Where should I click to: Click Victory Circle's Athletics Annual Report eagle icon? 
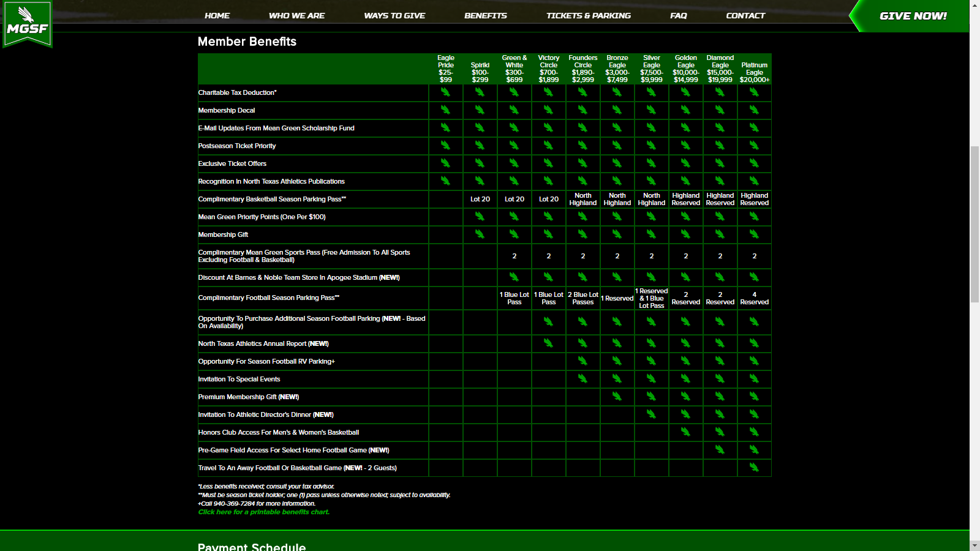[548, 343]
